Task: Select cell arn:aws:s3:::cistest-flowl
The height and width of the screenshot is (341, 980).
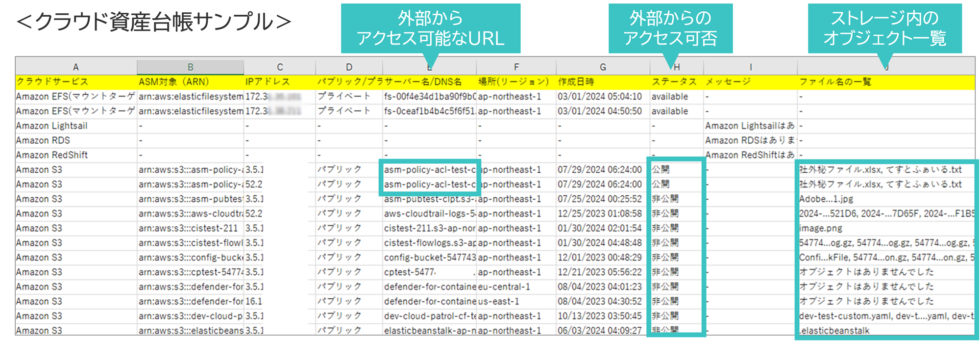Action: (x=191, y=243)
